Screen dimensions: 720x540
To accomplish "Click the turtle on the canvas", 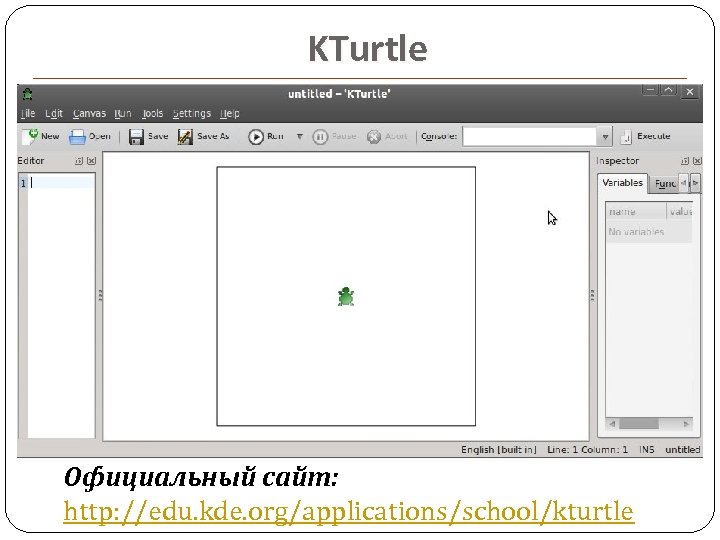I will point(346,296).
